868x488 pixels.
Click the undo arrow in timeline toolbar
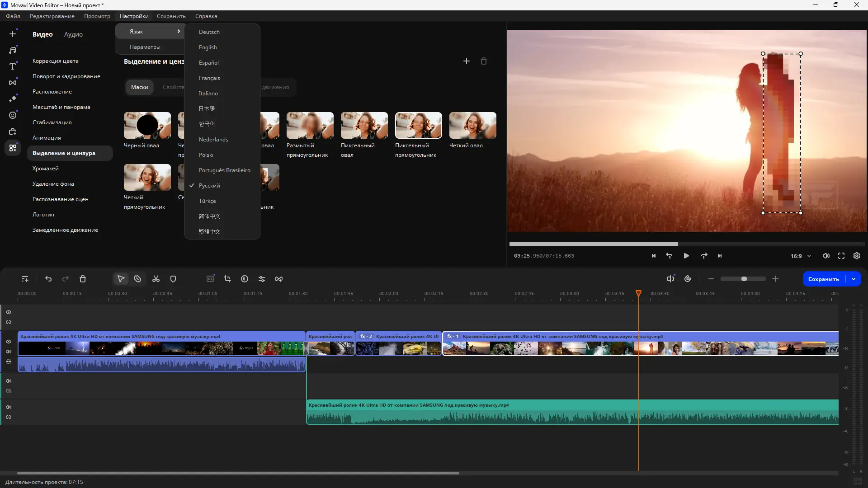[48, 279]
